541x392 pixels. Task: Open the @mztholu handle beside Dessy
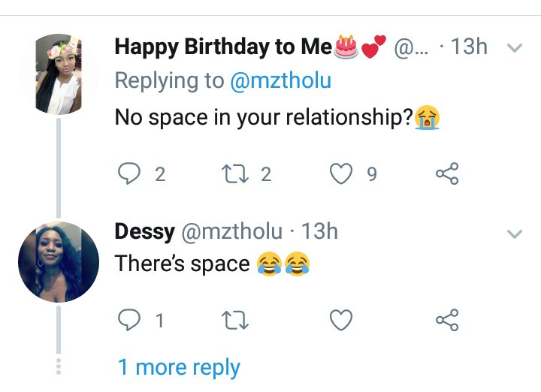(230, 231)
